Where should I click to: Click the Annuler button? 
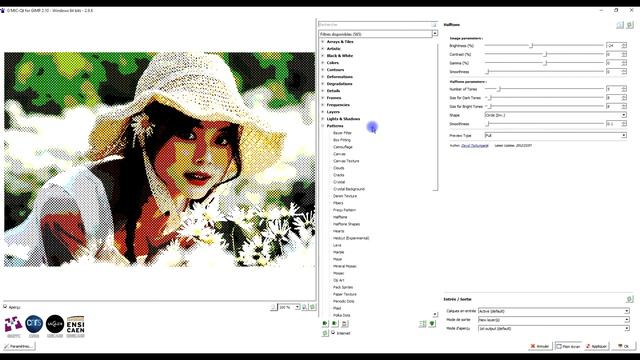540,346
